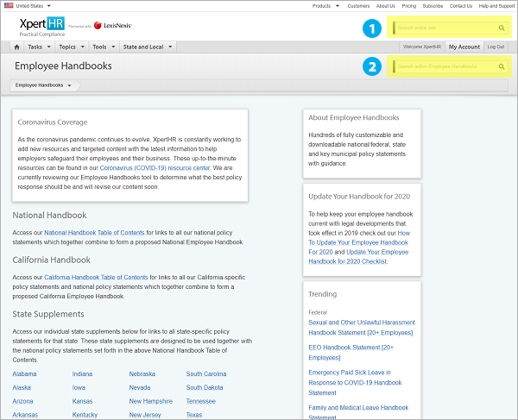Select the Nebraska state supplement
The width and height of the screenshot is (518, 420).
click(x=142, y=374)
